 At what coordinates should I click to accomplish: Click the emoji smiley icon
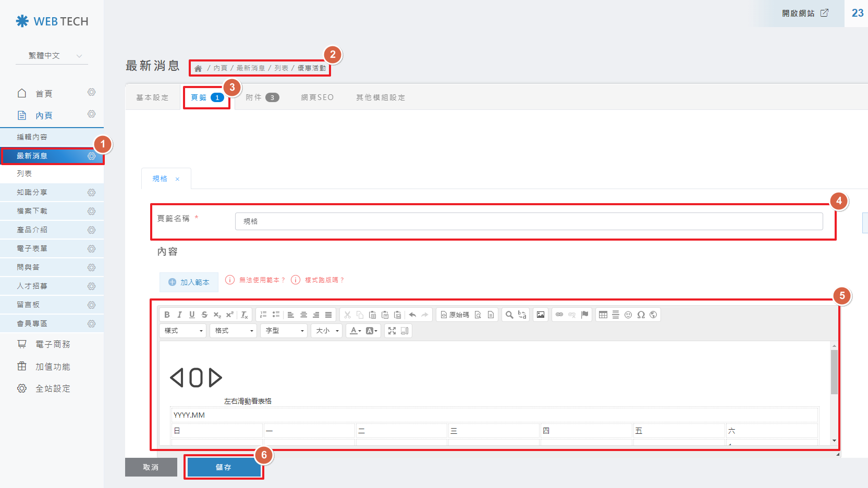628,315
